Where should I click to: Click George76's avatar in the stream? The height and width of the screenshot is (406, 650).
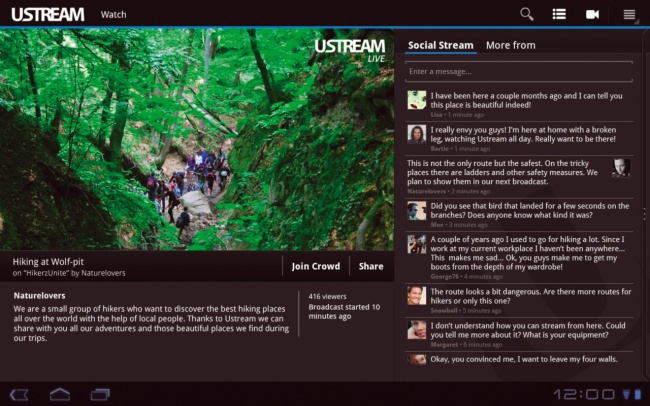417,244
